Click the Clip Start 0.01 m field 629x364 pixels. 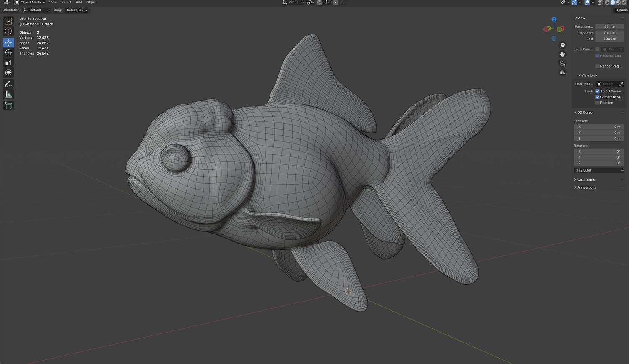click(x=610, y=33)
